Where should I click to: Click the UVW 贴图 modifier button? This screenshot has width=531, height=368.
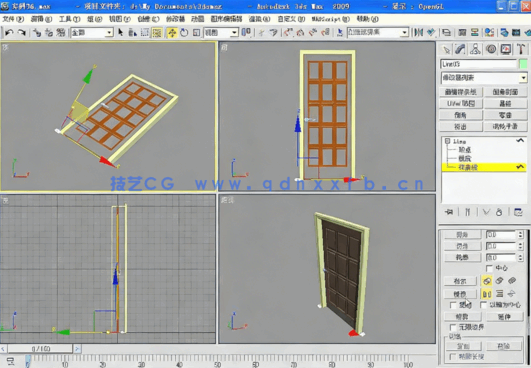461,103
